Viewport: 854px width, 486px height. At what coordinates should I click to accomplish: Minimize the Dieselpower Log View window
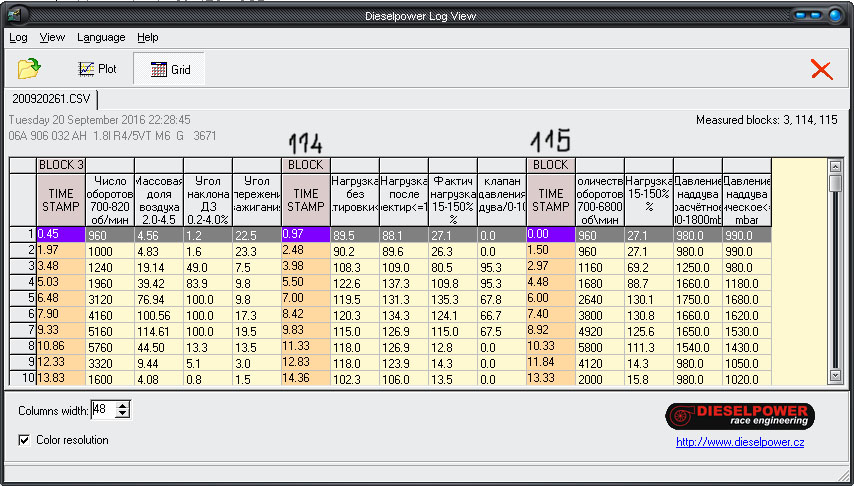click(798, 15)
